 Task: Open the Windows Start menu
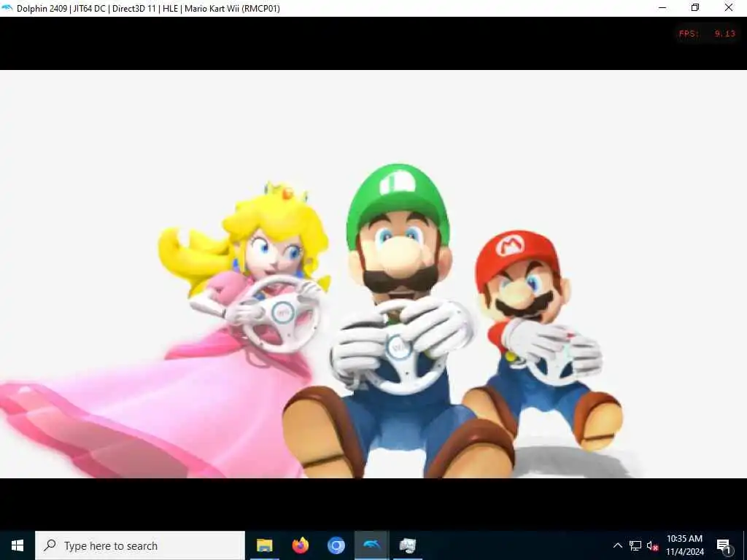tap(18, 545)
